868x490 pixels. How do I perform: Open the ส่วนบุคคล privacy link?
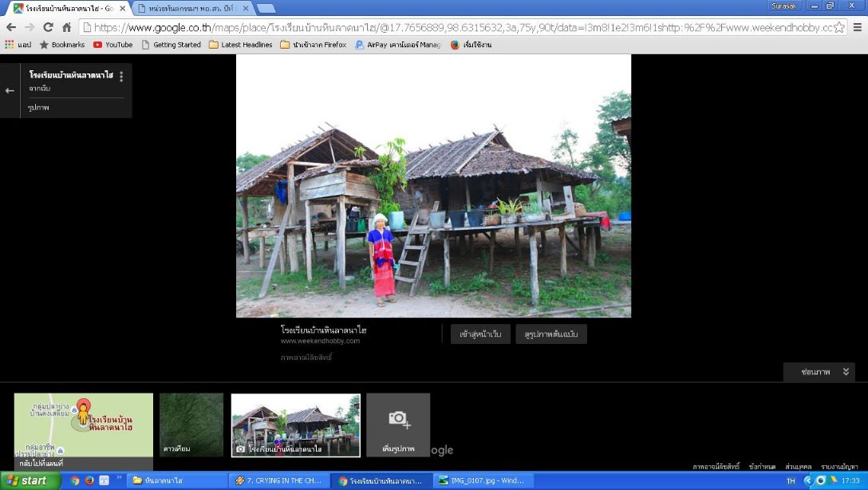point(798,467)
